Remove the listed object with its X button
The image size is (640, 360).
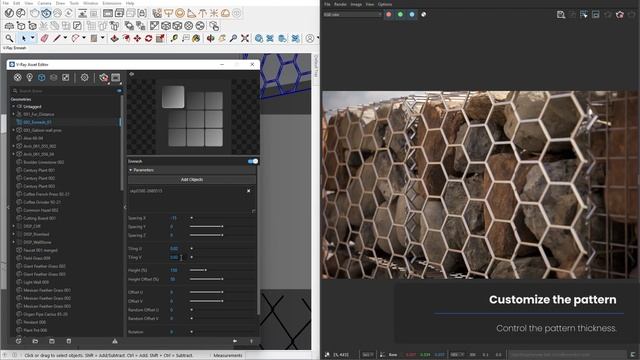(x=249, y=191)
